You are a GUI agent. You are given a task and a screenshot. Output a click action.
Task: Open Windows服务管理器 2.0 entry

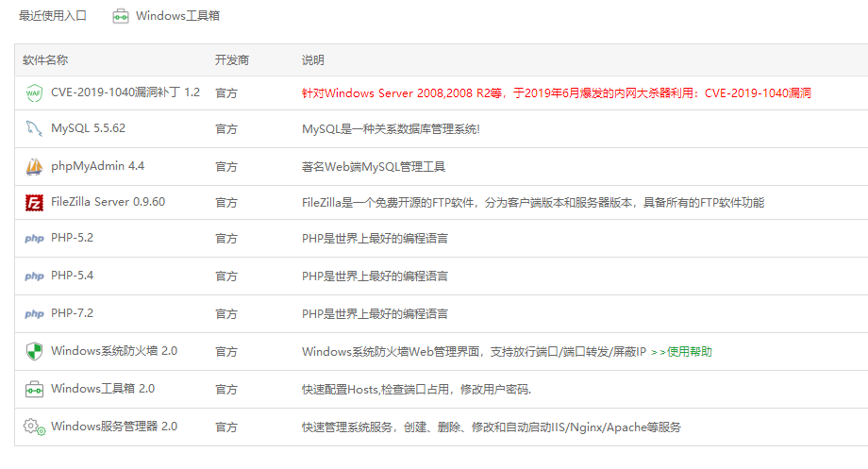(114, 427)
